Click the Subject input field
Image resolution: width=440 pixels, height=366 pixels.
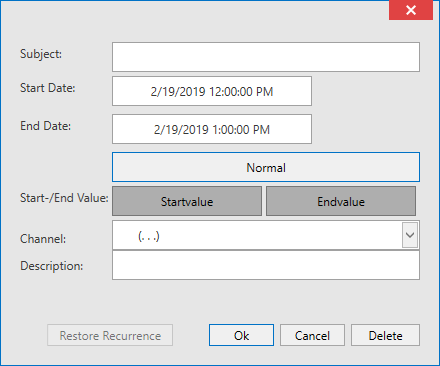[266, 57]
